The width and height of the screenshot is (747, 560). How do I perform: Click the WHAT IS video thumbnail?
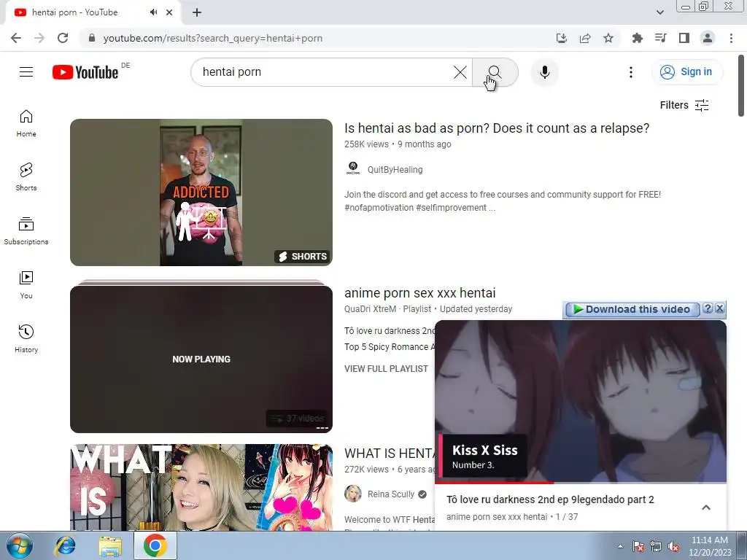pos(201,488)
